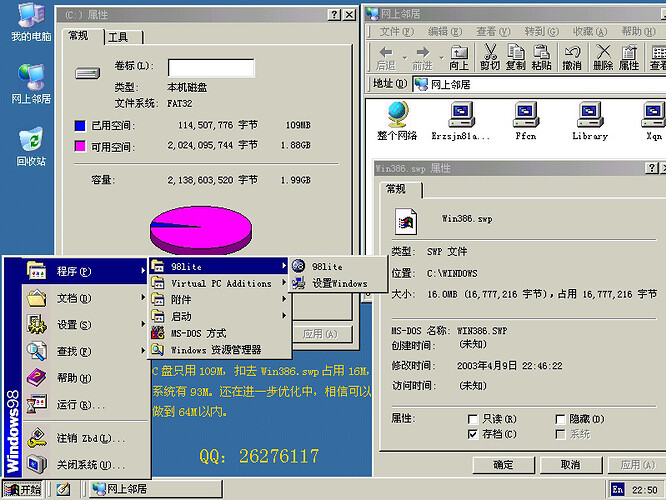The width and height of the screenshot is (666, 500).
Task: Click the Delete (删除) X icon
Action: point(603,58)
